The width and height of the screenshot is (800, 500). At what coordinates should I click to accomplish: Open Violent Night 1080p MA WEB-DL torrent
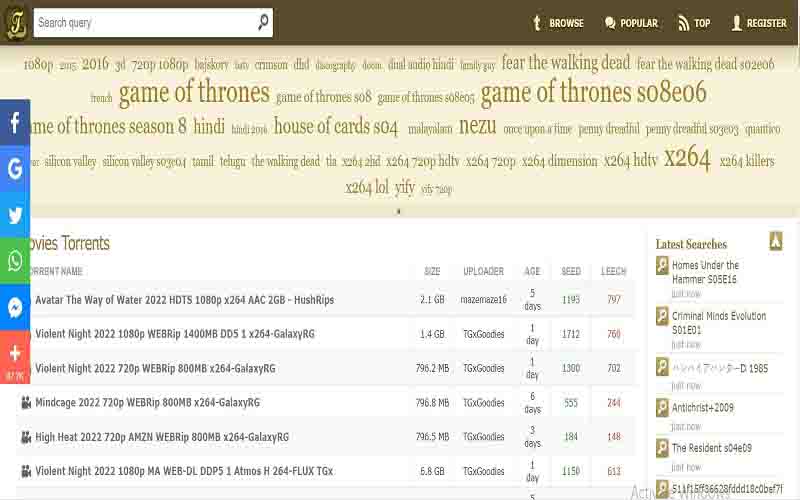coord(184,471)
